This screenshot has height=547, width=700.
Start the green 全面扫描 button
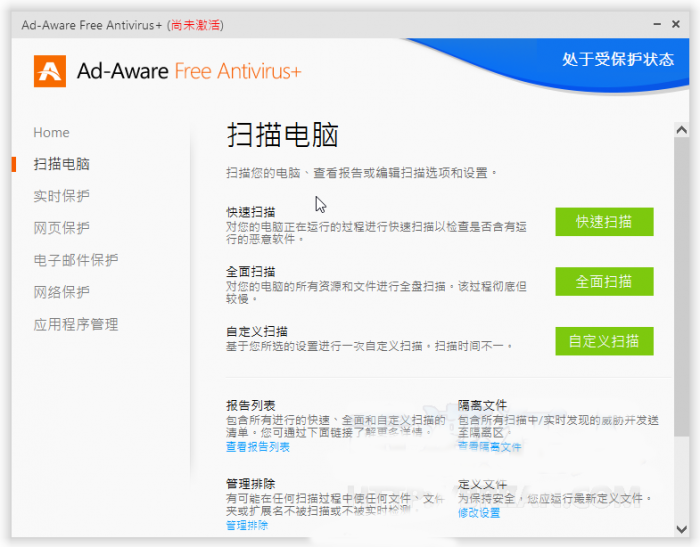click(604, 281)
